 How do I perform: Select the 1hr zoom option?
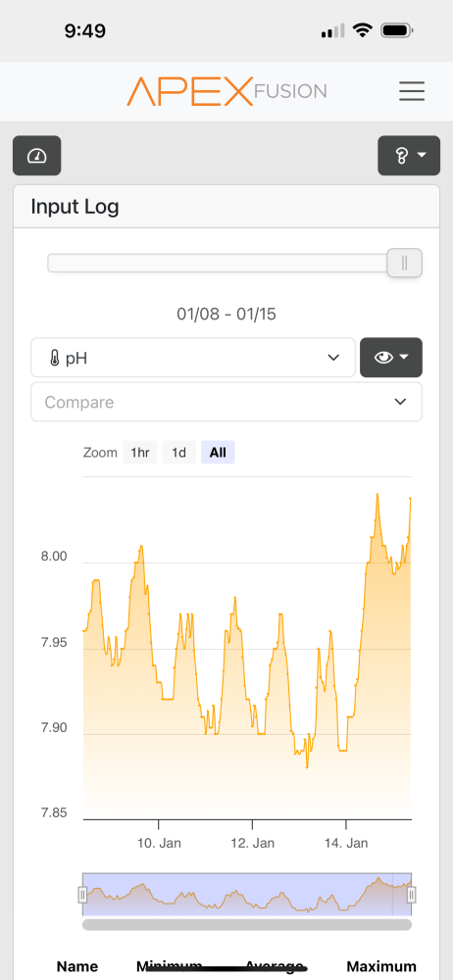click(x=140, y=453)
